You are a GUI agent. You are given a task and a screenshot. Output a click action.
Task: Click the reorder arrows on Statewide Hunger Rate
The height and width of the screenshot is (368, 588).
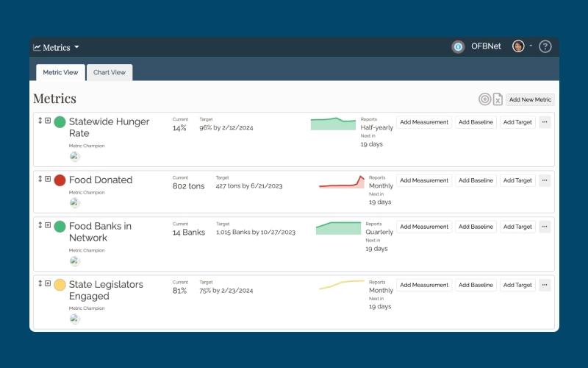coord(40,121)
